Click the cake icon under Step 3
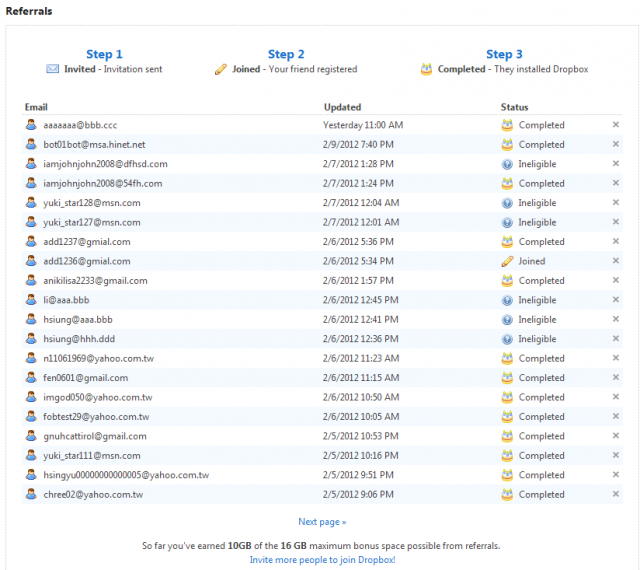Screen dimensions: 640x570 pyautogui.click(x=426, y=69)
